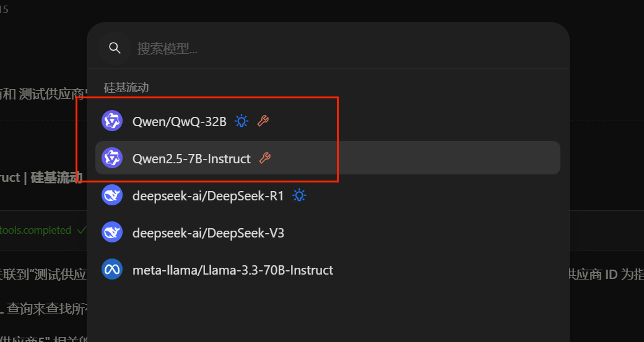Viewport: 644px width, 342px height.
Task: Click the tools wrench icon on Qwen/QwQ-32B
Action: [263, 121]
